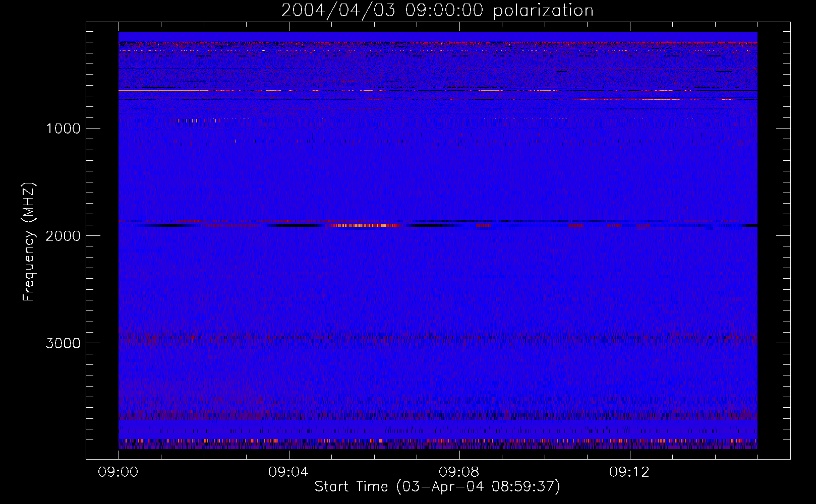816x504 pixels.
Task: Click the 09:00 time tick label
Action: [118, 472]
